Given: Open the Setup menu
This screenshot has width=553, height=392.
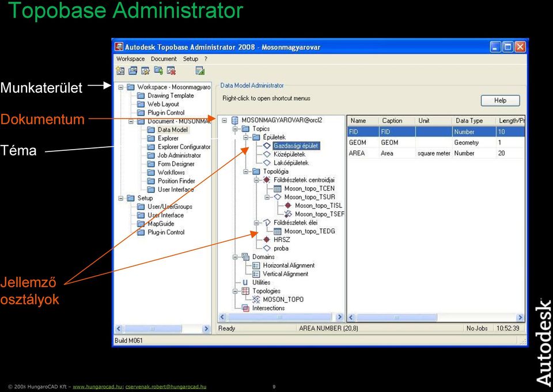Looking at the screenshot, I should click(191, 59).
